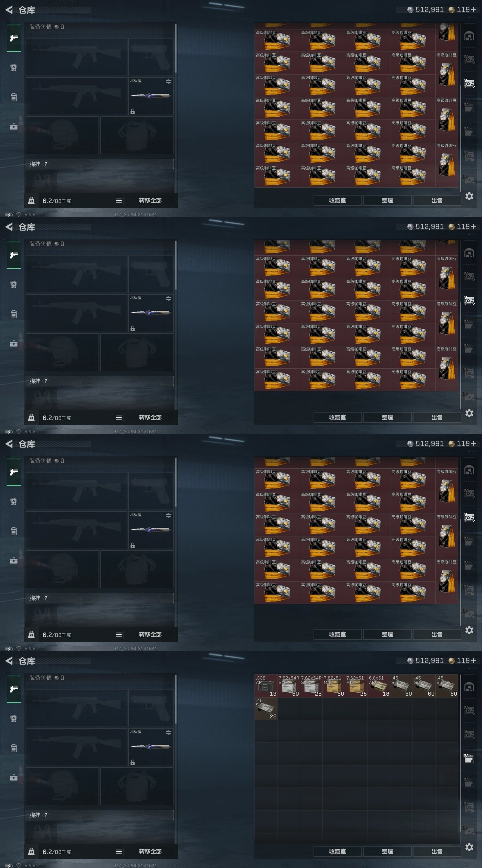Click the 仓库 back arrow above the ammo grid
Image resolution: width=482 pixels, height=868 pixels.
pyautogui.click(x=9, y=661)
